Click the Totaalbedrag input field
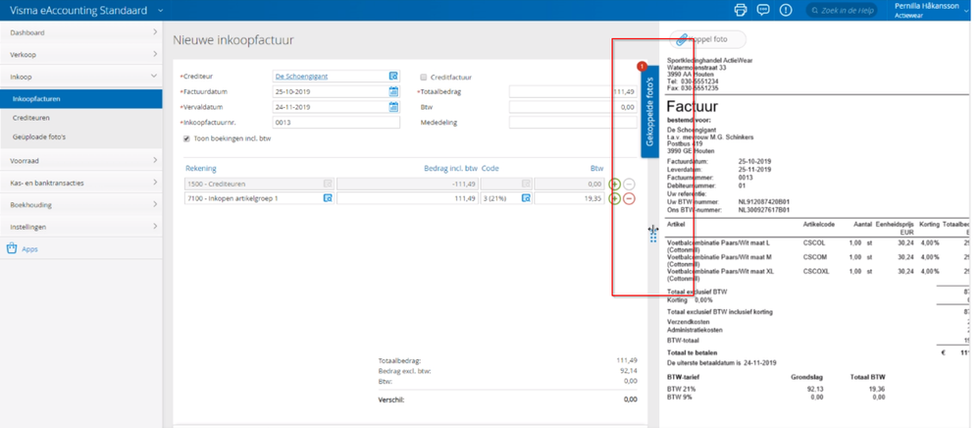 [573, 92]
